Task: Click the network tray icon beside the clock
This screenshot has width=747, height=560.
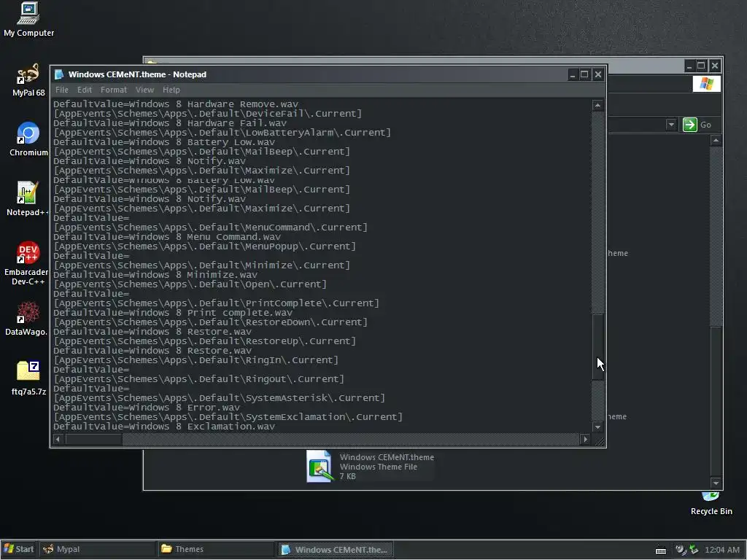Action: coord(694,550)
